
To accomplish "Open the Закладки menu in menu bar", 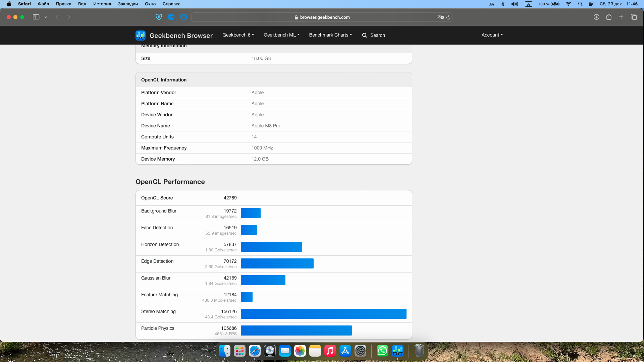I will click(128, 4).
